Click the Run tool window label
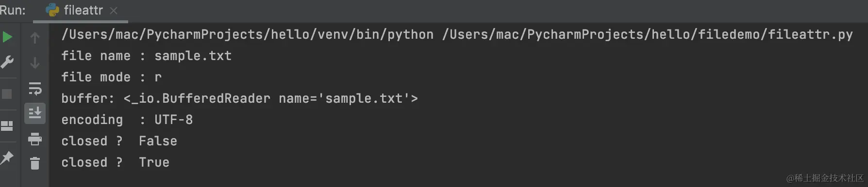 (x=13, y=11)
